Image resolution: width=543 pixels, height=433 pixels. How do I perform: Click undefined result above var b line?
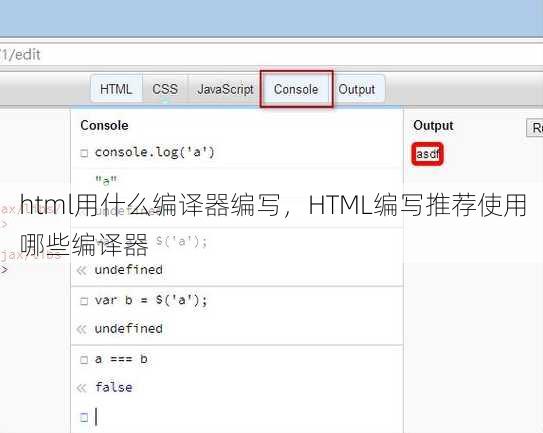click(x=128, y=270)
